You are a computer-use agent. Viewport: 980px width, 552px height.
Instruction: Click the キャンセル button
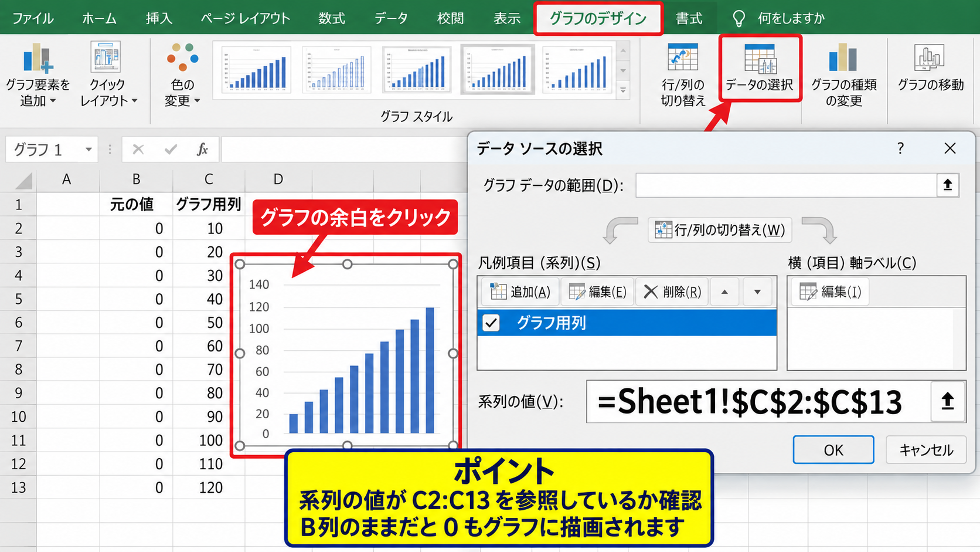(x=926, y=450)
